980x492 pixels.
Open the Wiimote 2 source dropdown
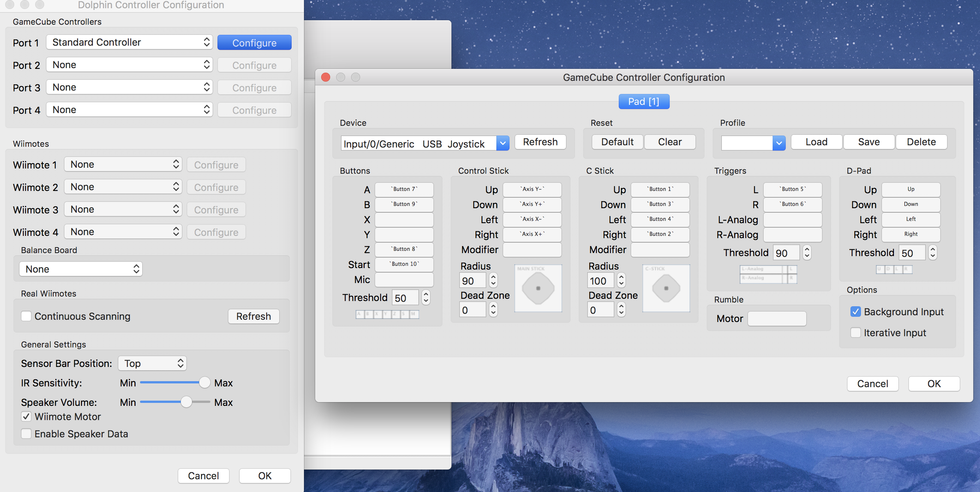click(x=123, y=187)
